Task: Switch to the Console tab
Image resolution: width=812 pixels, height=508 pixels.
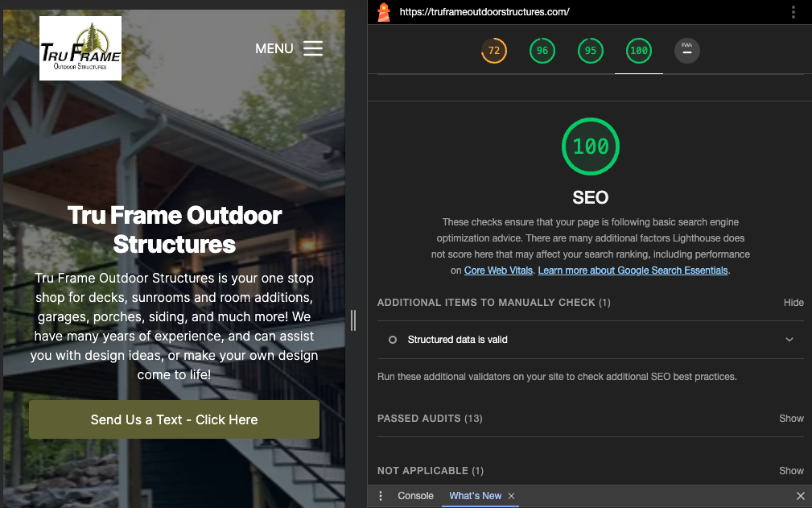Action: [x=415, y=496]
